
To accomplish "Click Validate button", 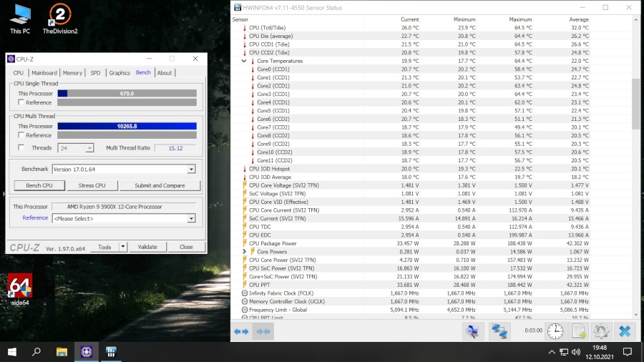I will [x=147, y=247].
